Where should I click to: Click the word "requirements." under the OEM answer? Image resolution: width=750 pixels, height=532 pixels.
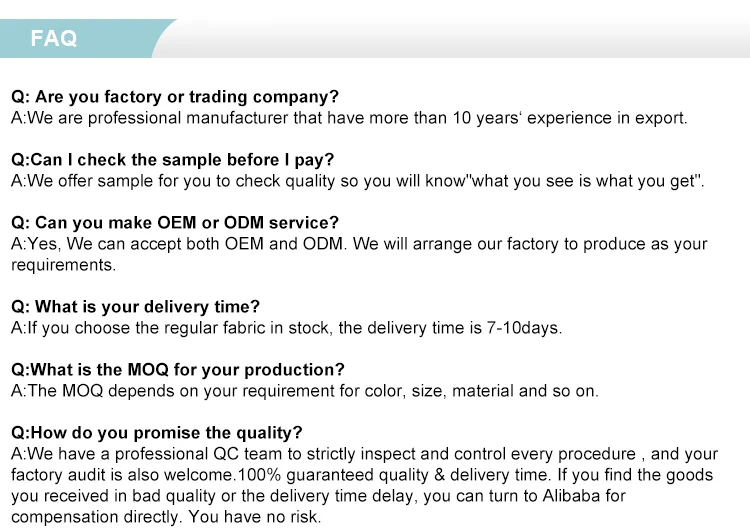click(64, 265)
